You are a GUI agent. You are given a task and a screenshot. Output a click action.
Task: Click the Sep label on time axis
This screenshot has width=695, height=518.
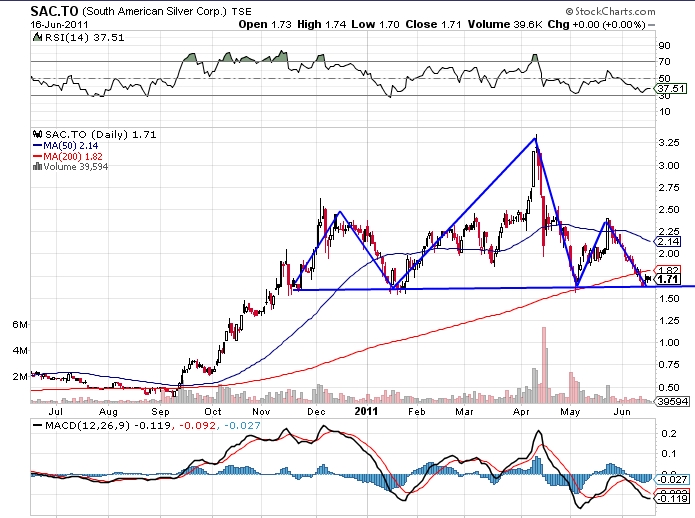pyautogui.click(x=160, y=411)
